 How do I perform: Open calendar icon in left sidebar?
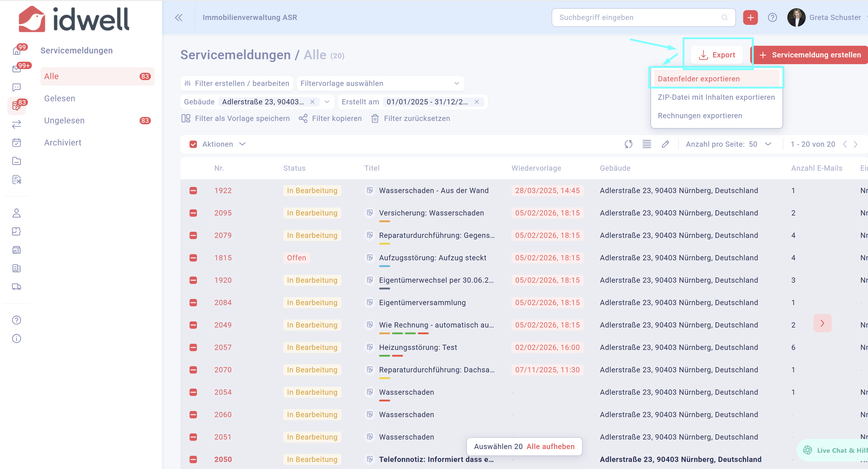[17, 143]
